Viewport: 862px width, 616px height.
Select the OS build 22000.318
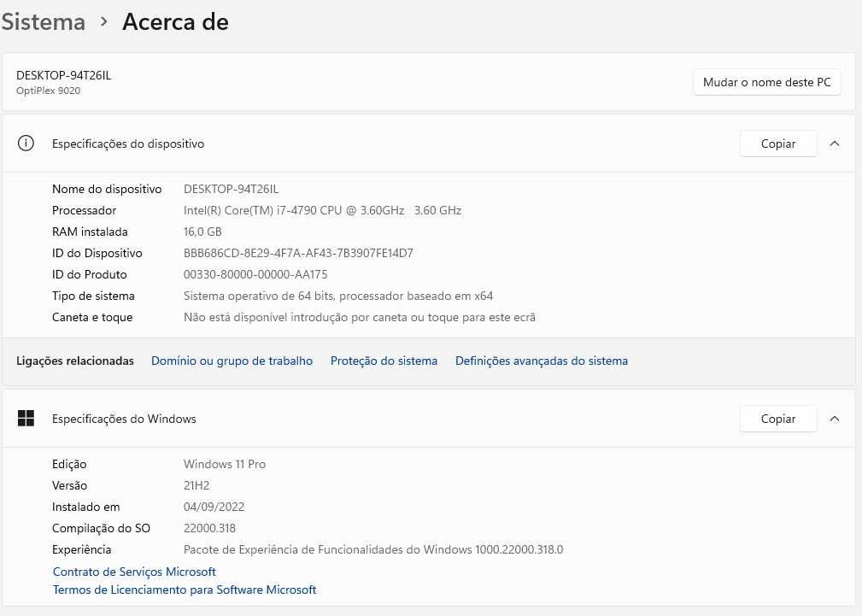pos(209,529)
